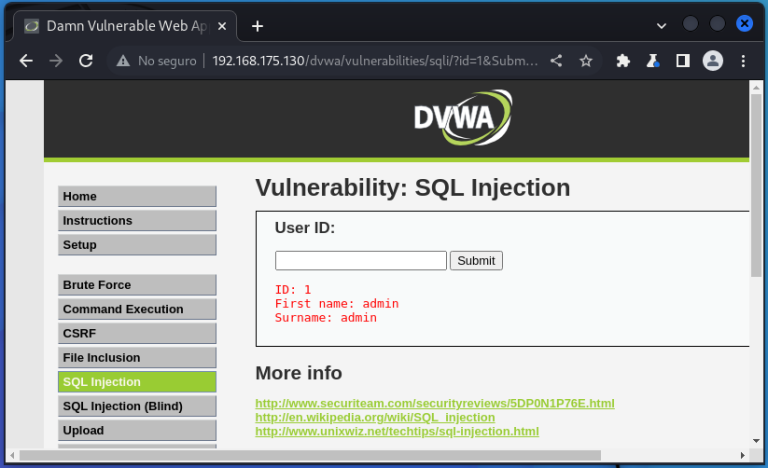Open the Chrome Labs flask icon

click(652, 61)
